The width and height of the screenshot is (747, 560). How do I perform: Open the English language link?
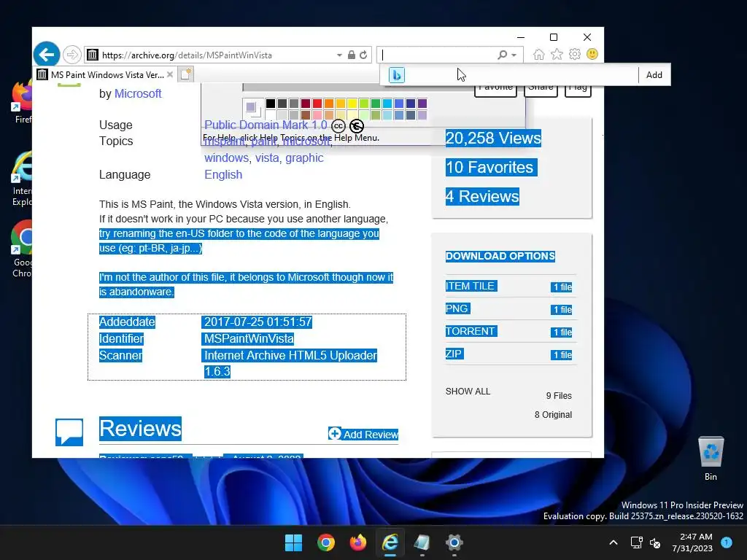click(x=223, y=175)
